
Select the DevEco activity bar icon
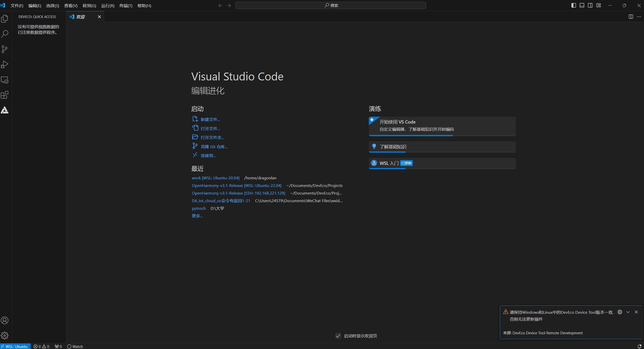coord(5,110)
